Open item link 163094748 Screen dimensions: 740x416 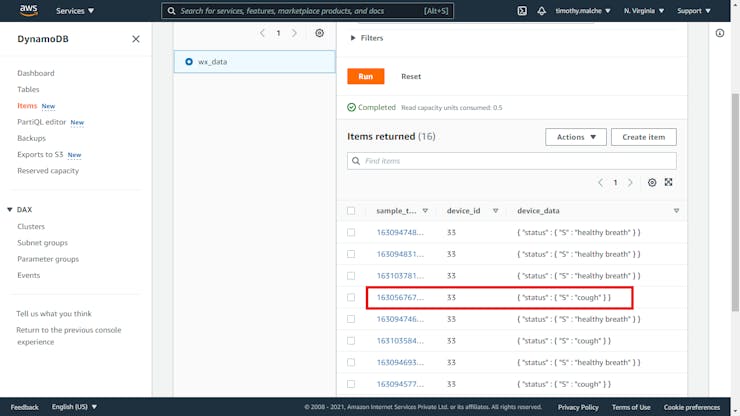400,232
